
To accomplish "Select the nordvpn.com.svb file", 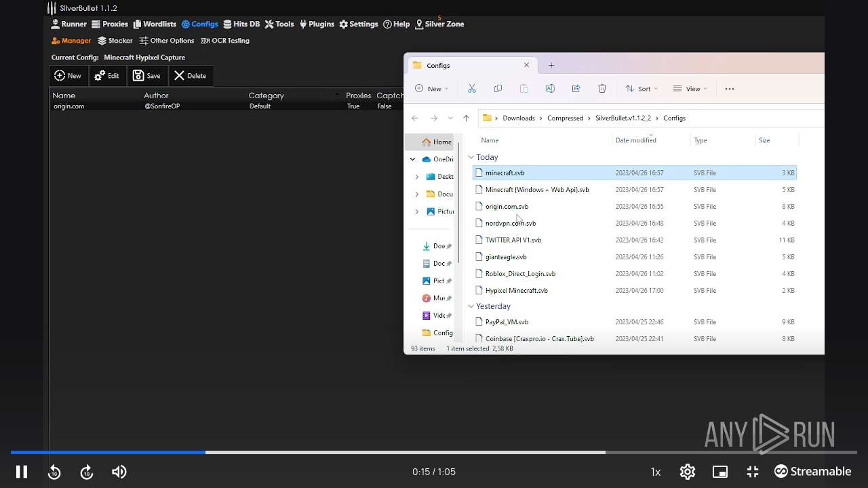I will [x=634, y=223].
